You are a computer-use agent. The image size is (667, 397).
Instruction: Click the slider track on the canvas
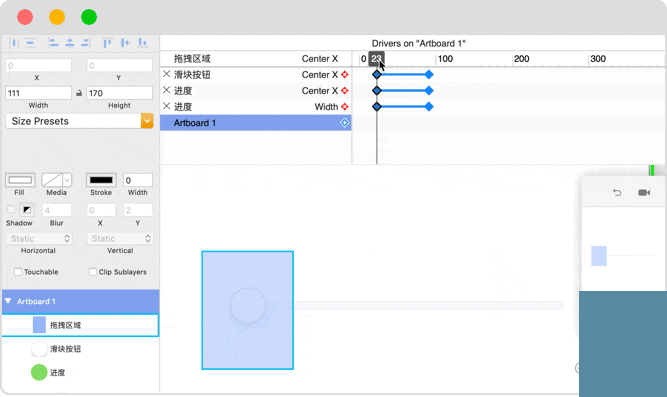pyautogui.click(x=429, y=306)
